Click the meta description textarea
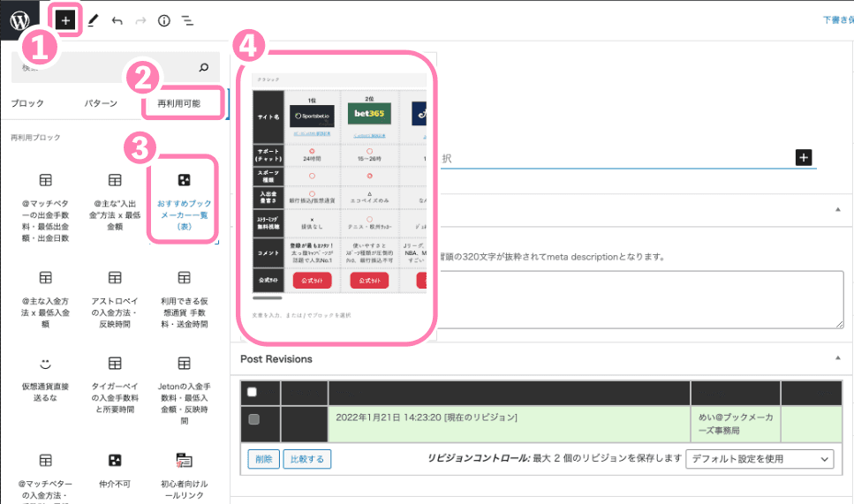854x504 pixels. (x=640, y=300)
